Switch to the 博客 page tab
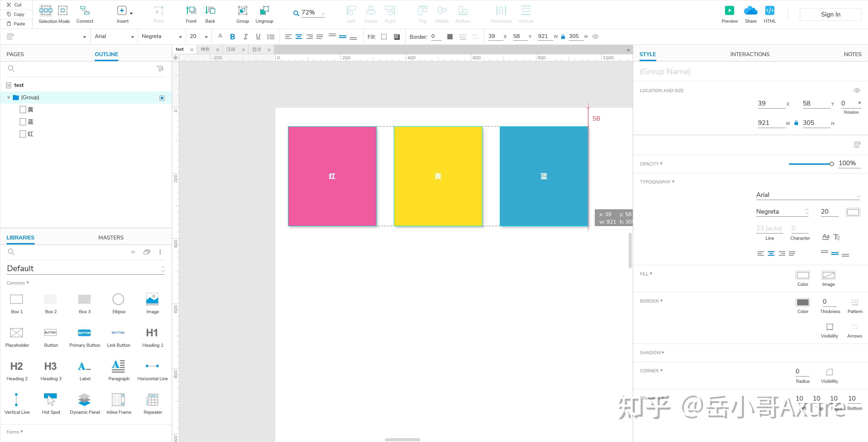Viewport: 868px width, 442px height. [x=205, y=49]
